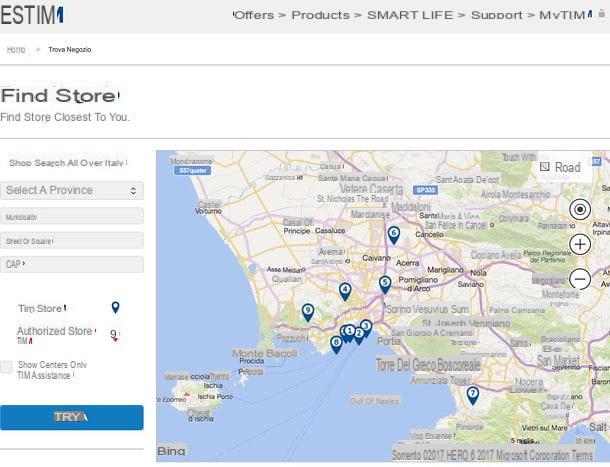Zoom in on the map with plus
The height and width of the screenshot is (467, 610).
[580, 244]
